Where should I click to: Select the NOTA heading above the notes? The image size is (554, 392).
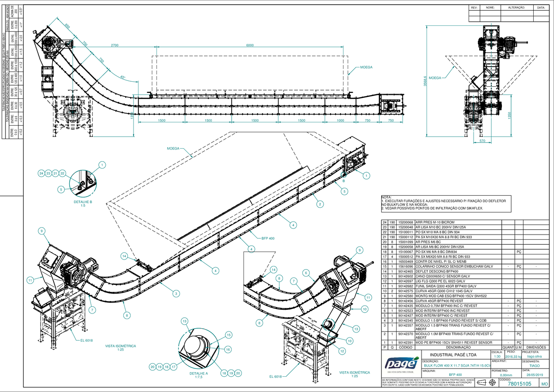[386, 197]
